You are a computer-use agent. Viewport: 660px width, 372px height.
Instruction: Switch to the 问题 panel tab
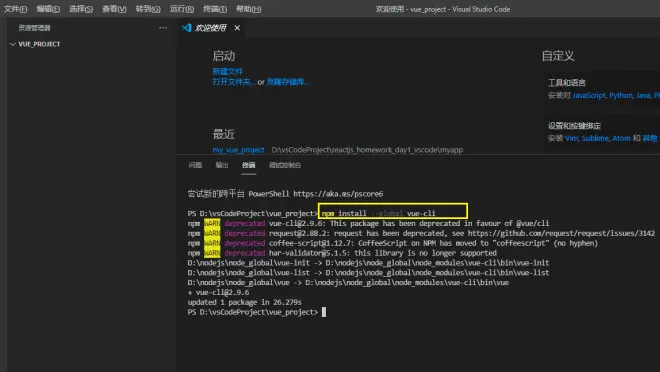[x=195, y=165]
